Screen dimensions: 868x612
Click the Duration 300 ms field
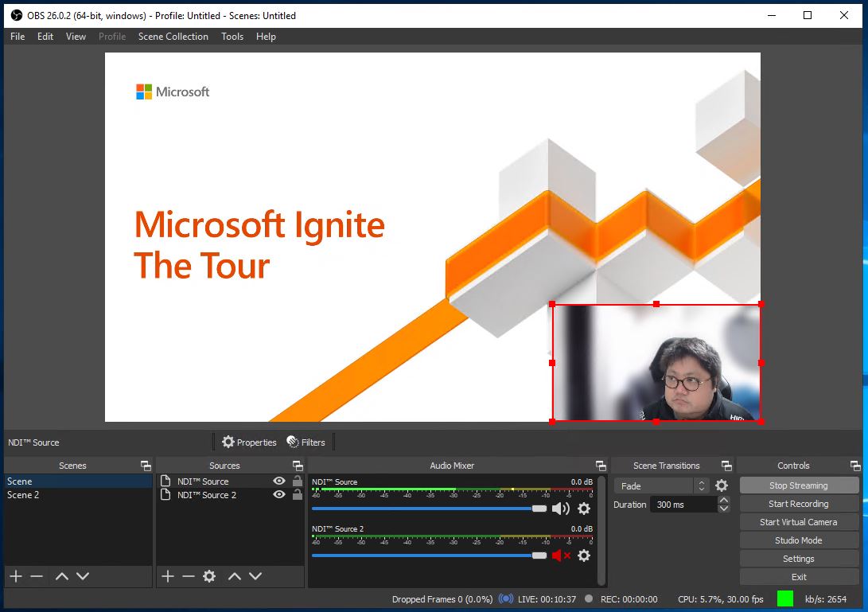point(683,505)
